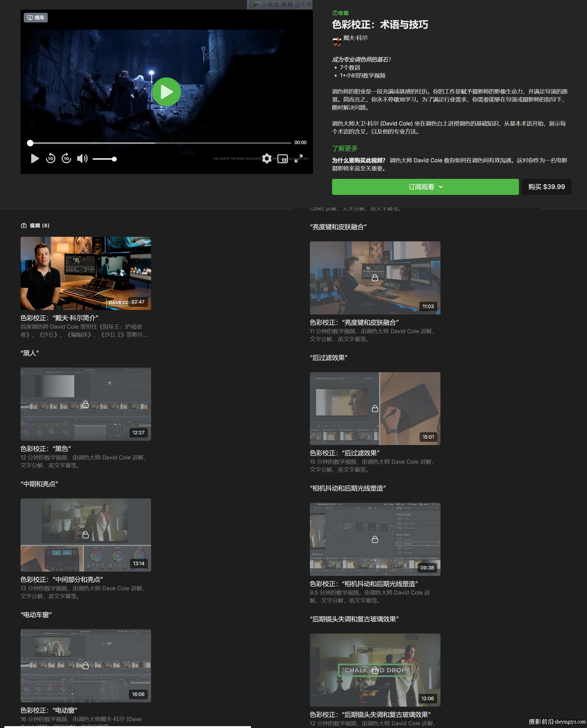Click the 下载该视频 download bar button

coord(274,4)
